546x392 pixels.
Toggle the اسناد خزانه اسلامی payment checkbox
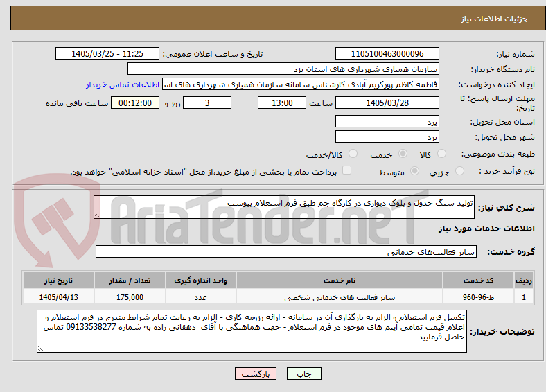pos(347,170)
